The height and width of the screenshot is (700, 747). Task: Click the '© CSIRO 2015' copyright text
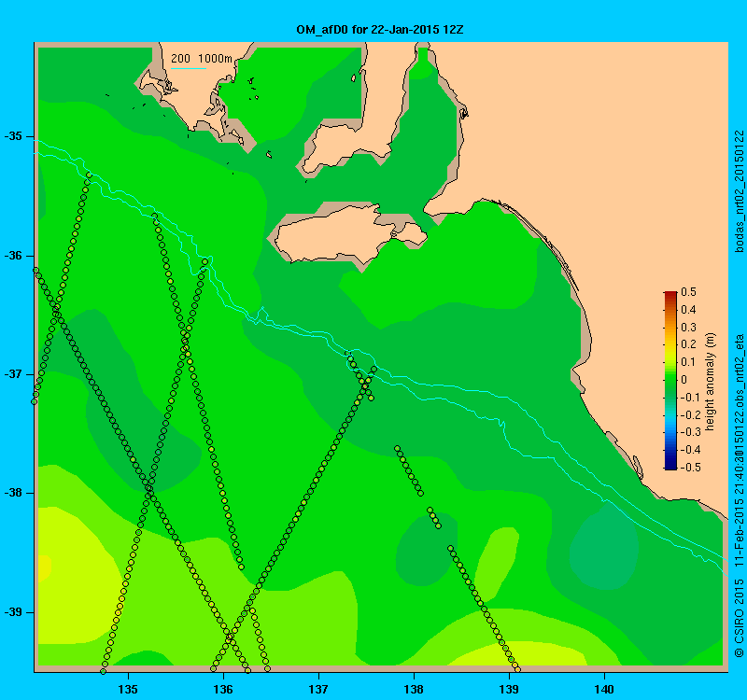coord(740,618)
